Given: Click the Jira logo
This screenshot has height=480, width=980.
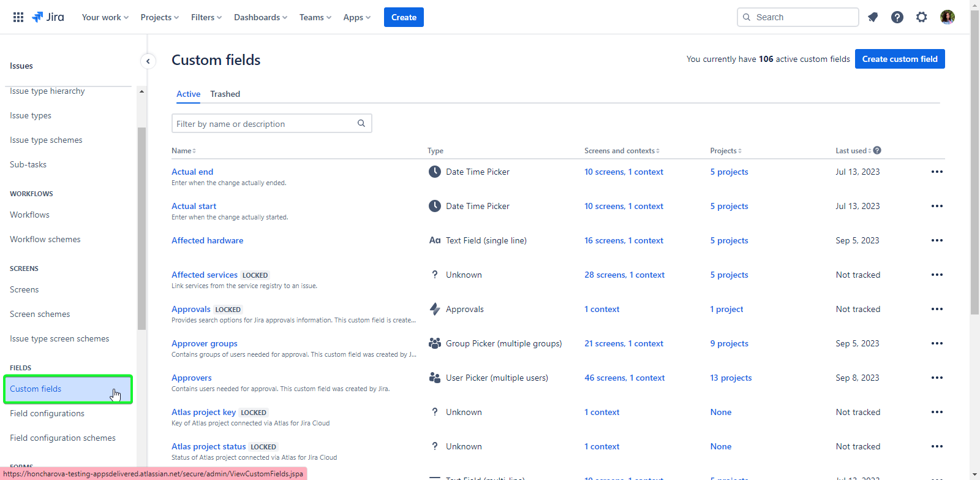Looking at the screenshot, I should pos(48,17).
